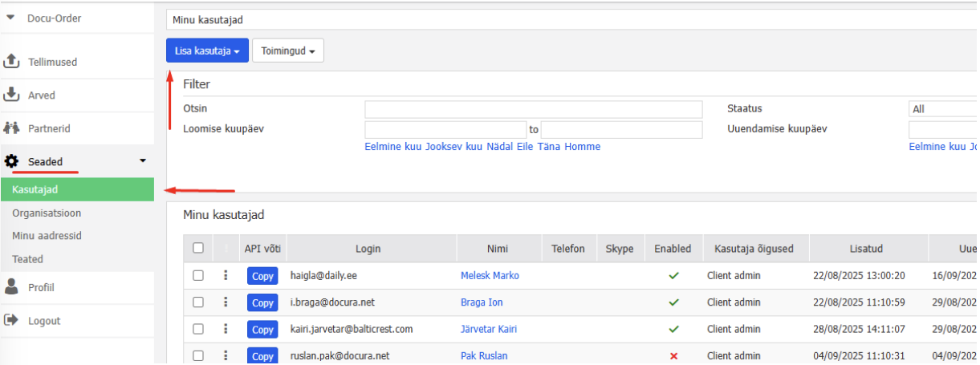
Task: Copy API key for haigla@daily.ee
Action: pyautogui.click(x=262, y=276)
